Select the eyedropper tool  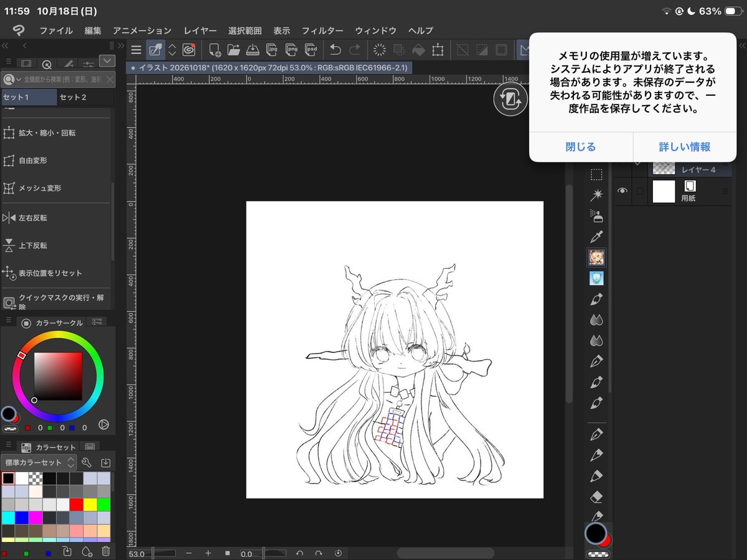(x=596, y=236)
